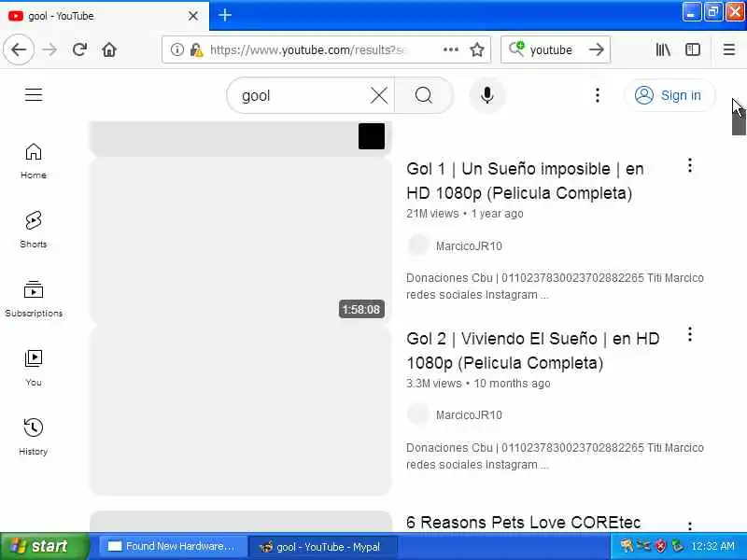This screenshot has height=560, width=747.
Task: Click the Gol 1 video thumbnail
Action: [240, 240]
